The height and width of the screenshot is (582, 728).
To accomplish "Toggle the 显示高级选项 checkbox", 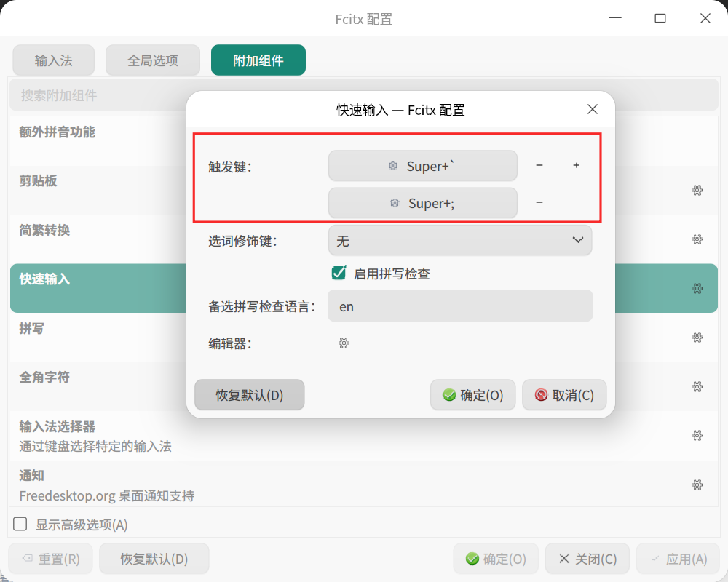I will click(x=20, y=524).
